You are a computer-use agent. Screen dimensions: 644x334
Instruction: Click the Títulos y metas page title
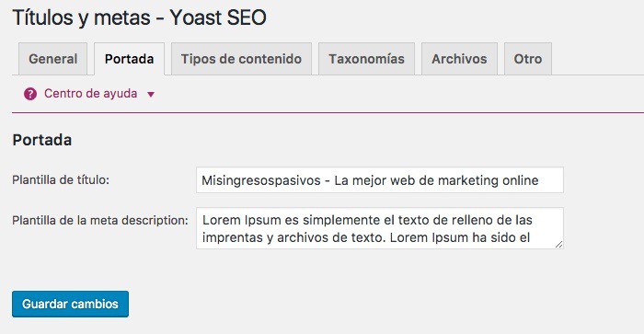139,17
